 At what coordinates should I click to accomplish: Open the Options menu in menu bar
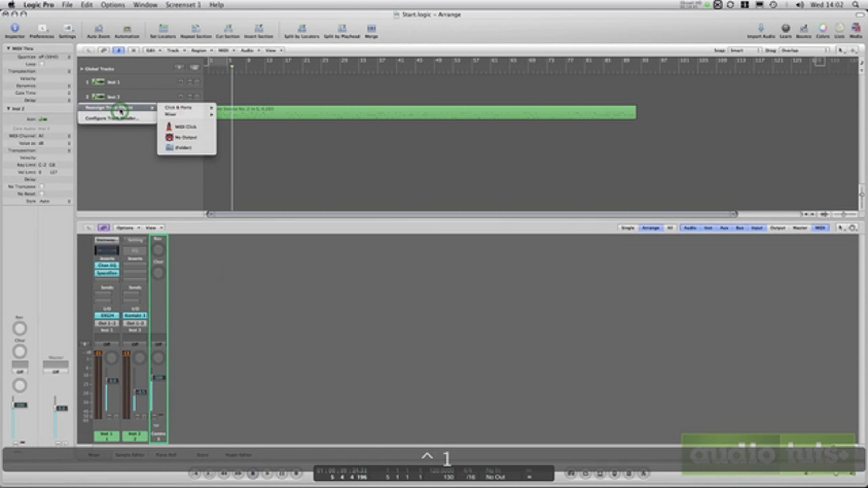pos(112,5)
